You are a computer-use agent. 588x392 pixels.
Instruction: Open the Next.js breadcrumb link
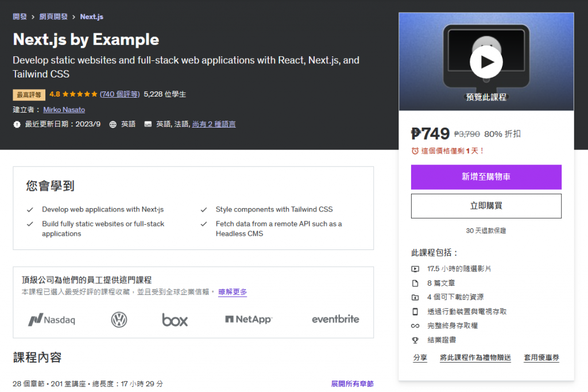click(x=91, y=17)
